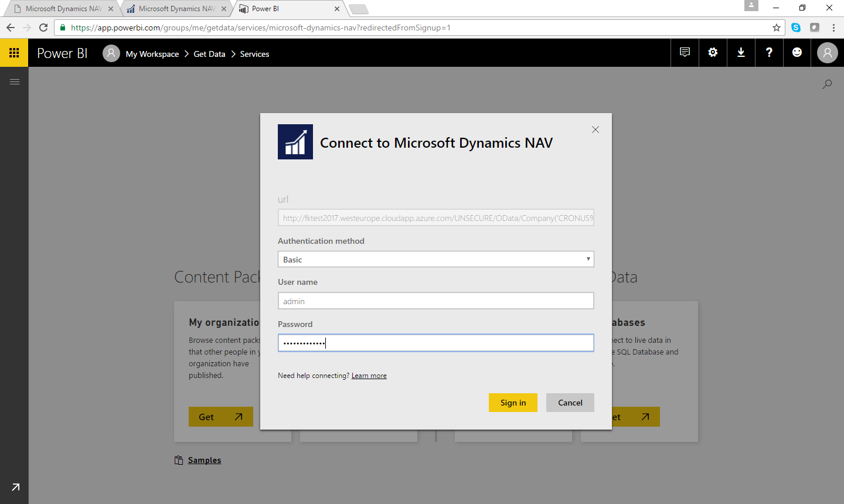Open the settings gear menu
The height and width of the screenshot is (504, 844).
713,53
